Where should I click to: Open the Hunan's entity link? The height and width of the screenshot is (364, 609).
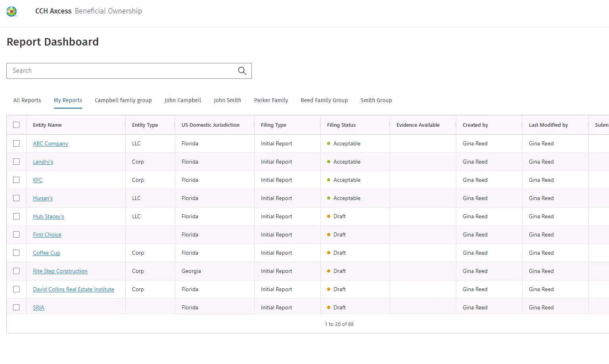pos(43,198)
